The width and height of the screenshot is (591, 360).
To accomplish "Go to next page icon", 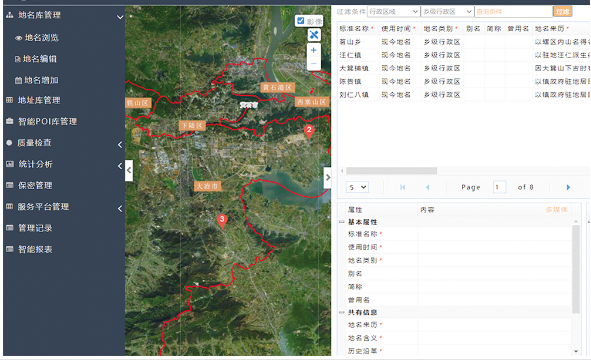I will tap(568, 187).
